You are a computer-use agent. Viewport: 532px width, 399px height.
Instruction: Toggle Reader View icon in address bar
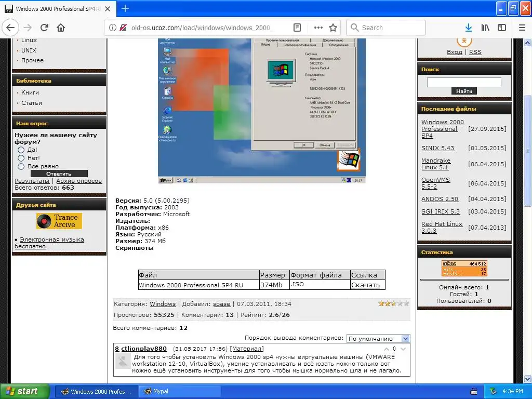click(297, 28)
